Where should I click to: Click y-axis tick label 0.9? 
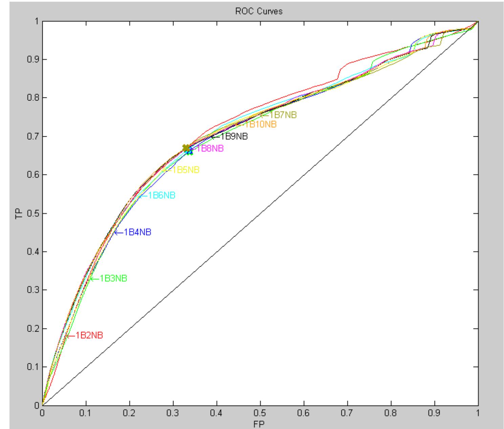(x=33, y=60)
